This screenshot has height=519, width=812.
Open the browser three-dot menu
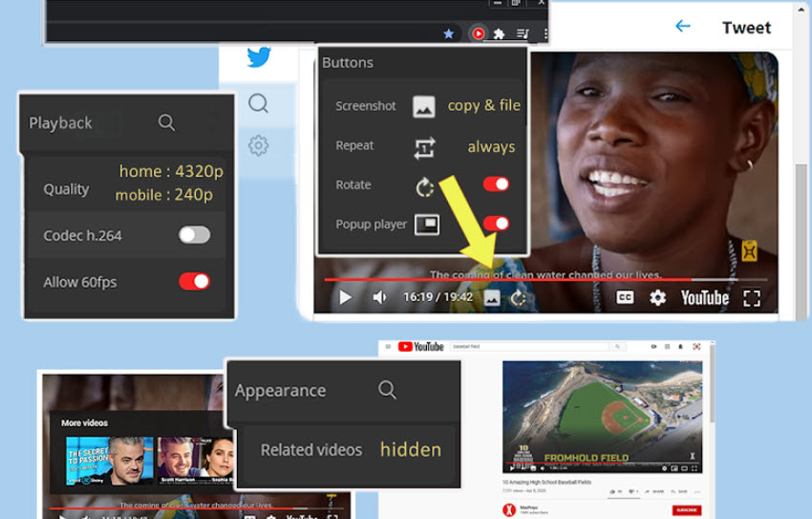pyautogui.click(x=545, y=34)
